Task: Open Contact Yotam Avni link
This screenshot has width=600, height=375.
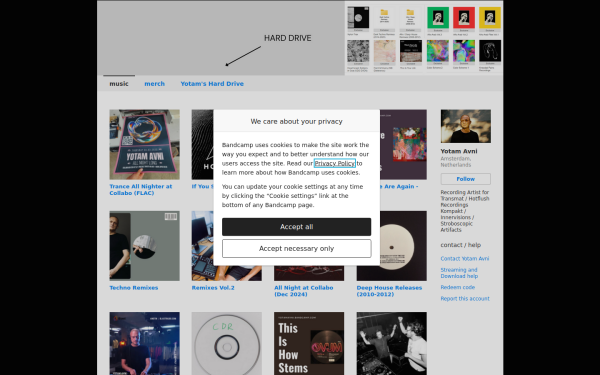Action: point(465,259)
